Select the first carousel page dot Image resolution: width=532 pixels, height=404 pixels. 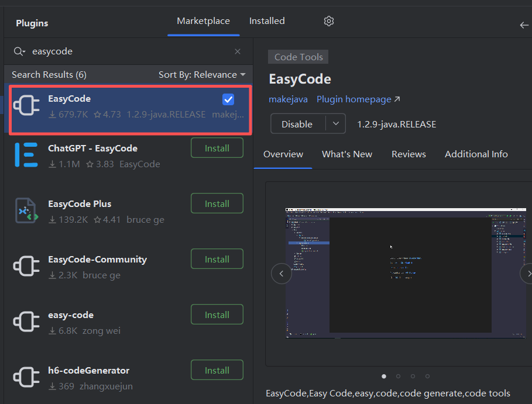coord(384,376)
